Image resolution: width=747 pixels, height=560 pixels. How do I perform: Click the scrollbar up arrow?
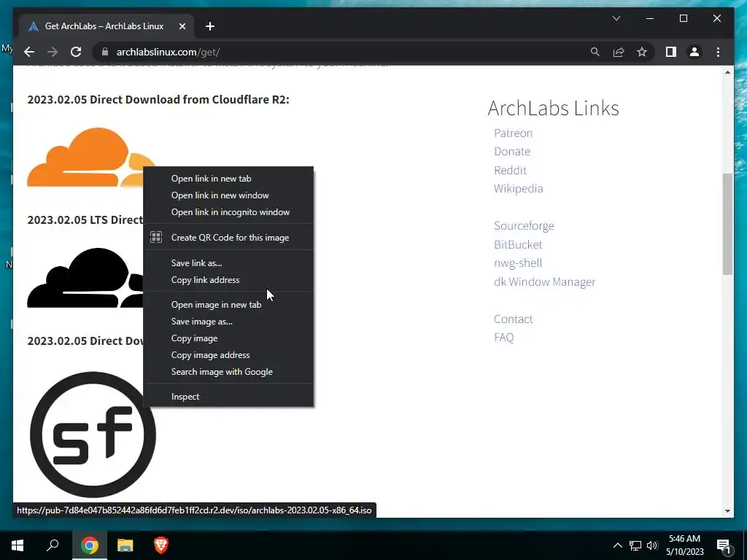pyautogui.click(x=727, y=72)
